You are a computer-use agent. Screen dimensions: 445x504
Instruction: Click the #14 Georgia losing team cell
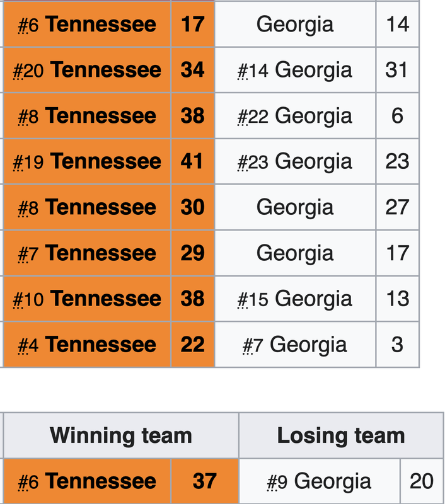(x=295, y=70)
